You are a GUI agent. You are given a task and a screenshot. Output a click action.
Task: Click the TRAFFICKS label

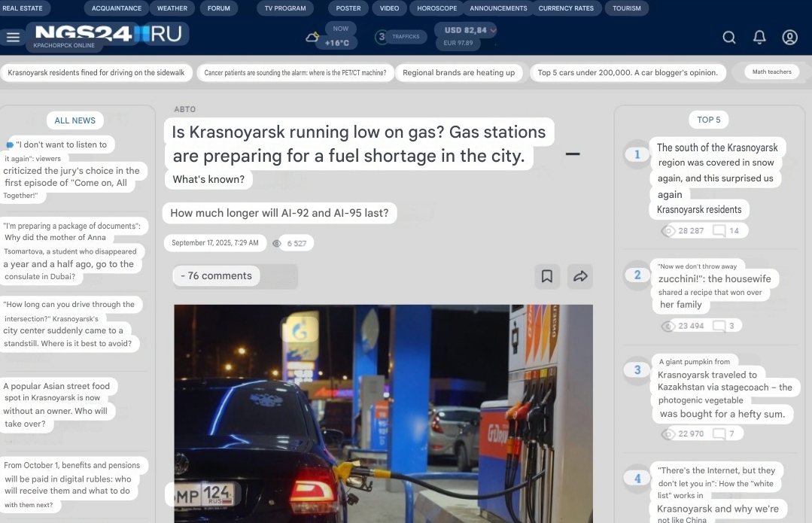406,37
